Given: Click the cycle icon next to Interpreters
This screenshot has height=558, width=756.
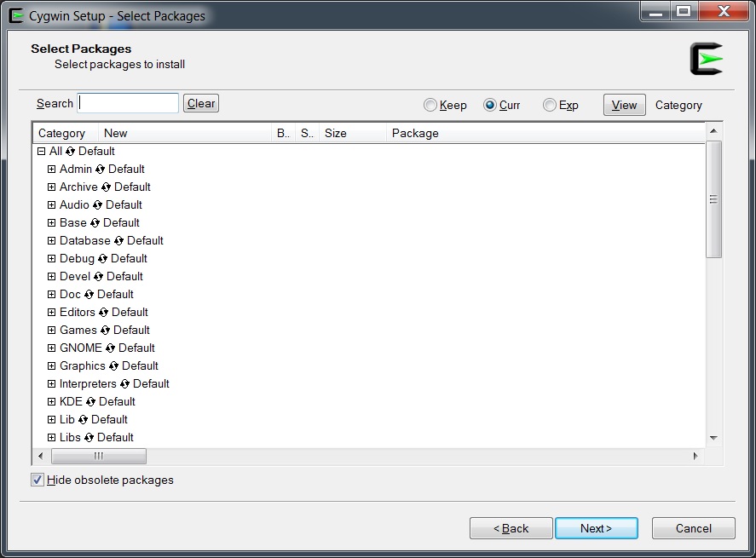Looking at the screenshot, I should (125, 384).
